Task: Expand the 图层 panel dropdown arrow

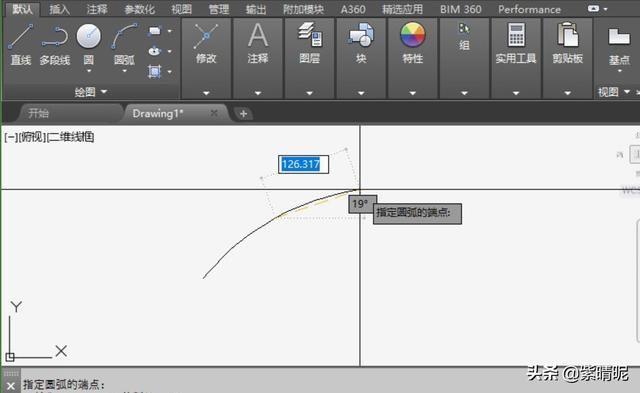Action: [x=309, y=93]
